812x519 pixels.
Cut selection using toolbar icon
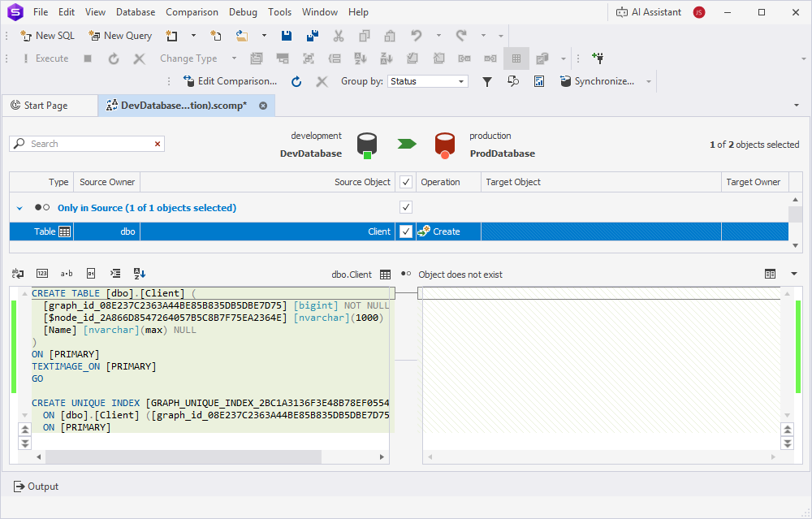(x=339, y=36)
